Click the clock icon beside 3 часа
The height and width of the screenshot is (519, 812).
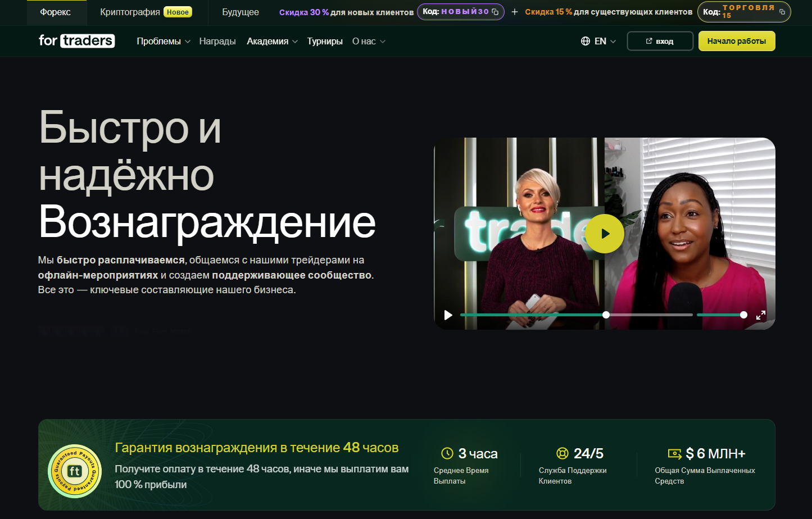447,453
